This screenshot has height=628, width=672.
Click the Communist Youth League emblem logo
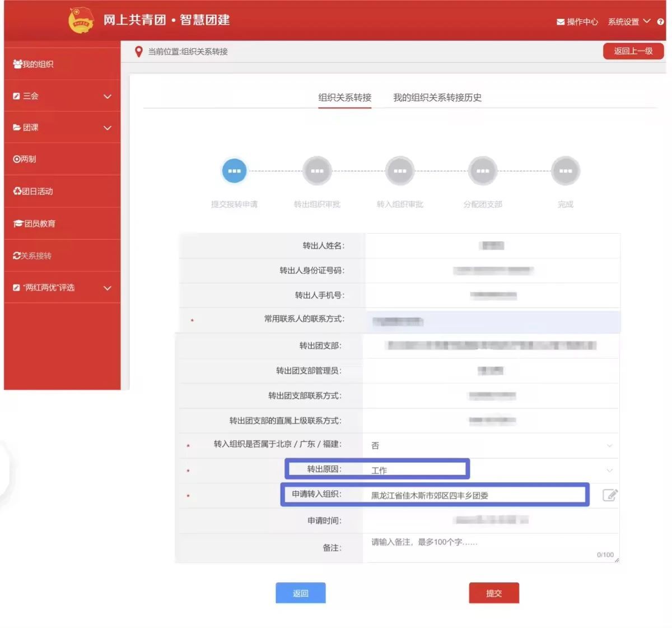(x=81, y=21)
